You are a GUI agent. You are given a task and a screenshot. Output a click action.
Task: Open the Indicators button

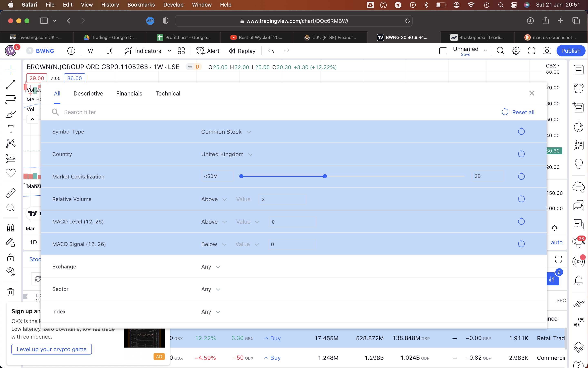(143, 51)
